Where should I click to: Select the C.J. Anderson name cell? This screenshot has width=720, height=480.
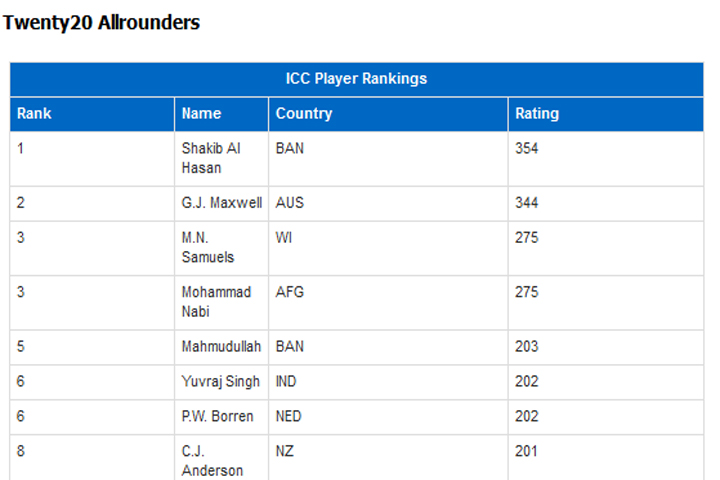pyautogui.click(x=221, y=457)
